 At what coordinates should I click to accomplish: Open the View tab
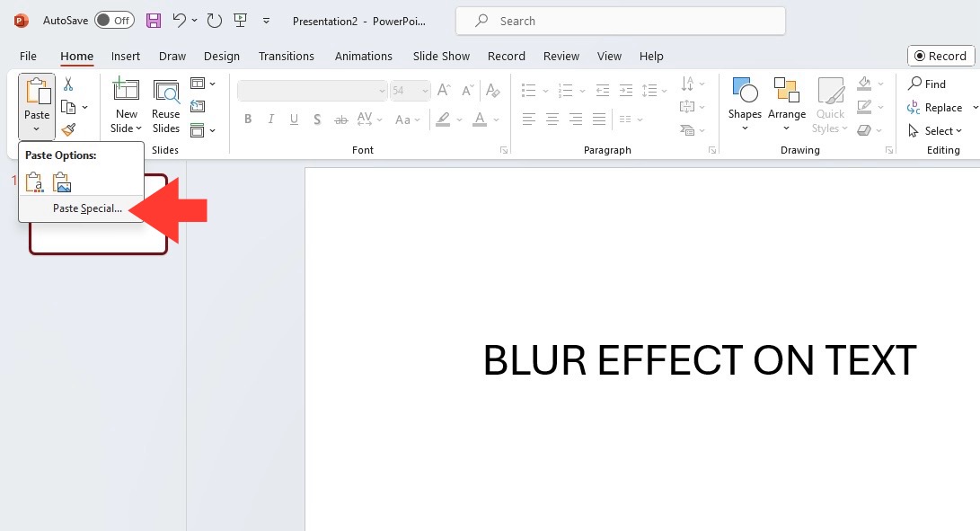(x=609, y=57)
